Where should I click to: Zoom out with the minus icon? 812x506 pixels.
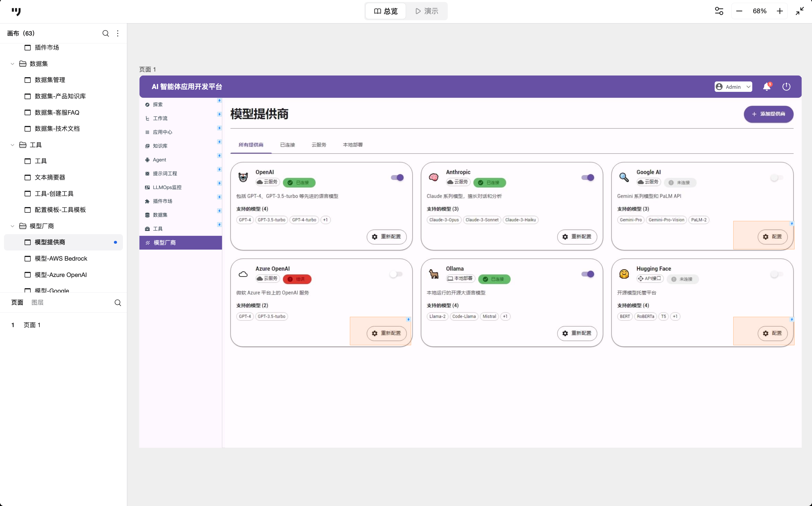click(x=739, y=11)
